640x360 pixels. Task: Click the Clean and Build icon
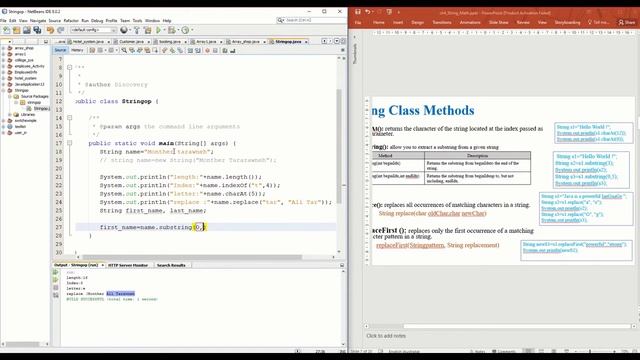point(147,30)
